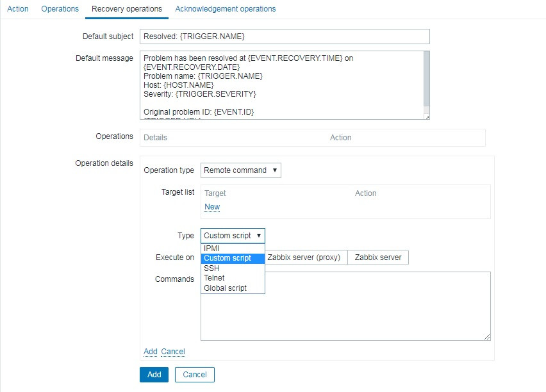The image size is (546, 392).
Task: Click inside the Default message text area
Action: point(282,85)
